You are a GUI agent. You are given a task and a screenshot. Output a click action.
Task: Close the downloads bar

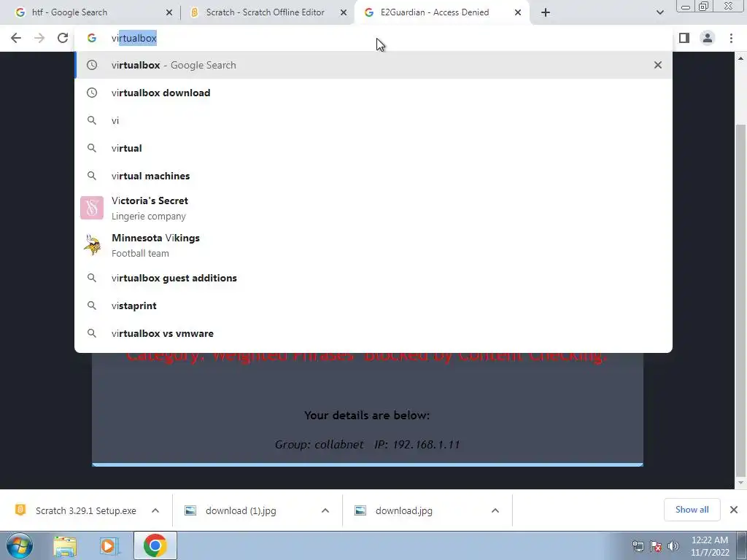click(x=734, y=510)
